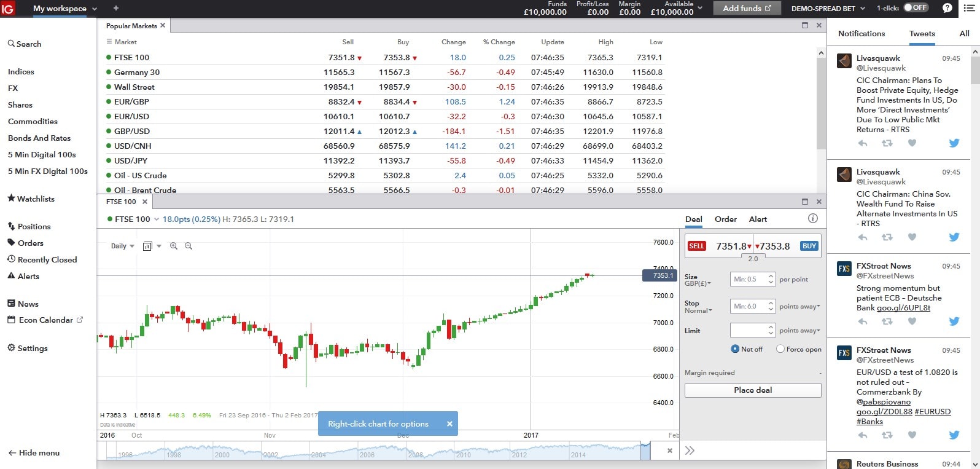Screen dimensions: 980x469
Task: Switch to the Order tab
Action: click(x=725, y=219)
